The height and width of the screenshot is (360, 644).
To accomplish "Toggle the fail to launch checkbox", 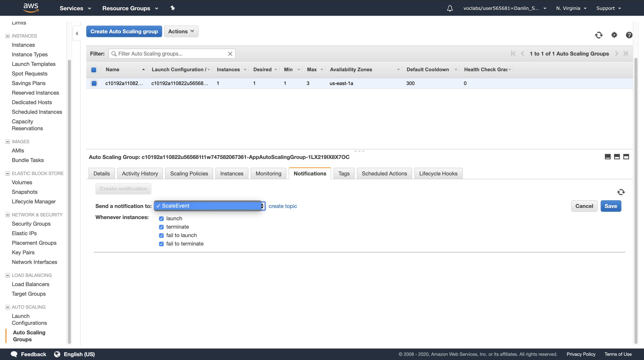I will [161, 235].
